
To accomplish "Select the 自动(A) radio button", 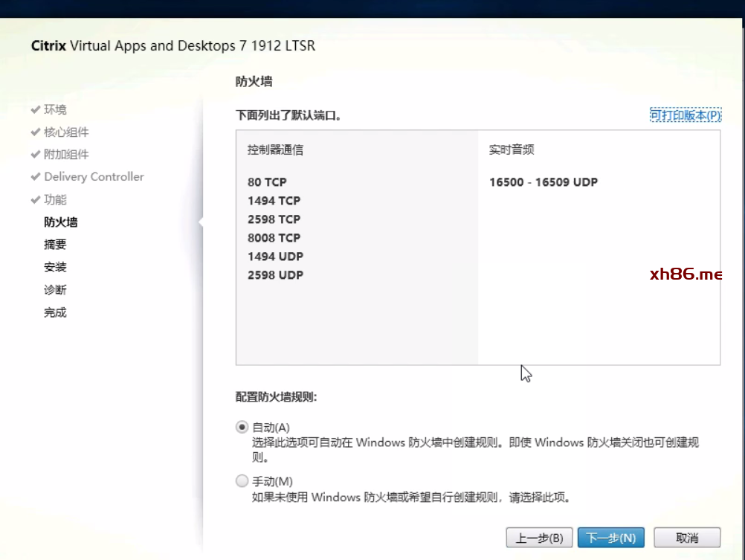I will [242, 428].
